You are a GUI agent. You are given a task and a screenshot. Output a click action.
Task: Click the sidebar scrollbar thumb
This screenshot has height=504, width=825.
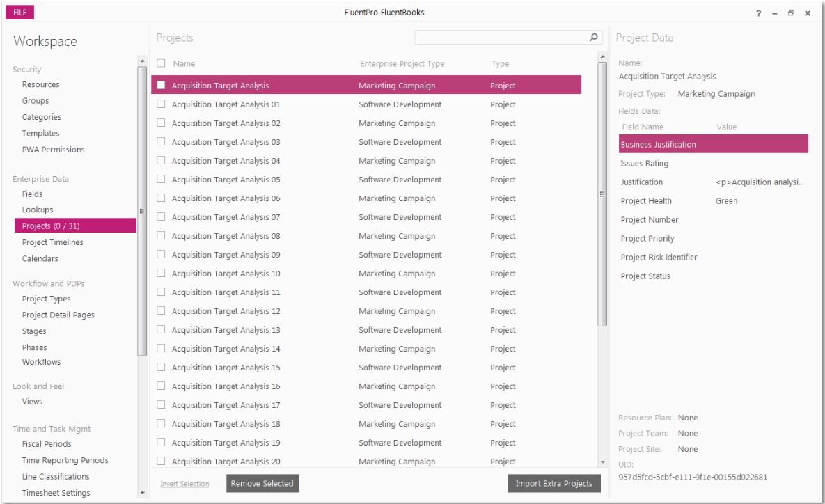(142, 211)
